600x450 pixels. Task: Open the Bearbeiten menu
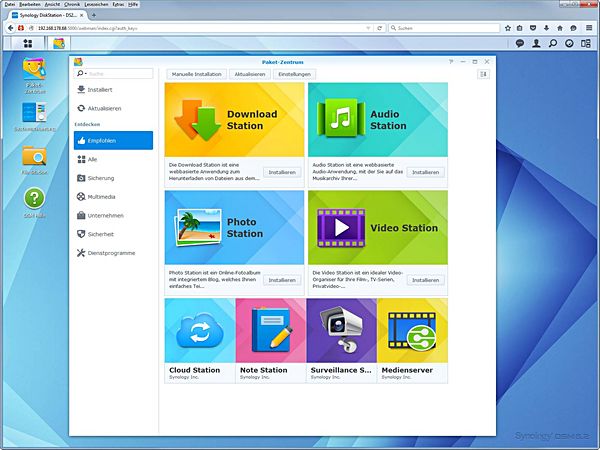pyautogui.click(x=30, y=4)
